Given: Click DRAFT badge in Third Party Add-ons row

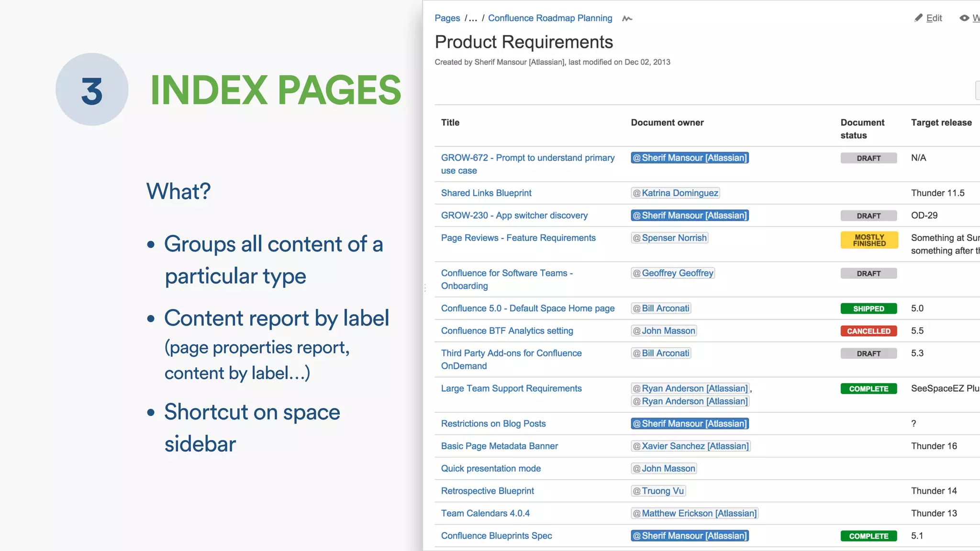Looking at the screenshot, I should tap(869, 353).
